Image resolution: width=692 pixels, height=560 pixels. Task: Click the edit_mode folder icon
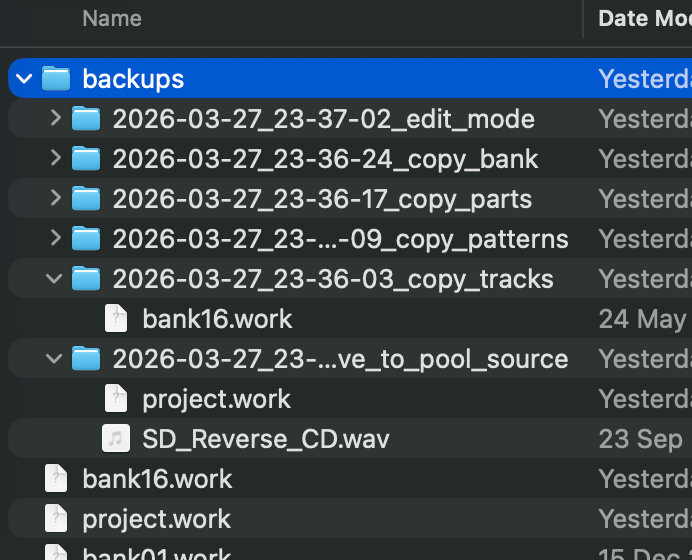87,119
